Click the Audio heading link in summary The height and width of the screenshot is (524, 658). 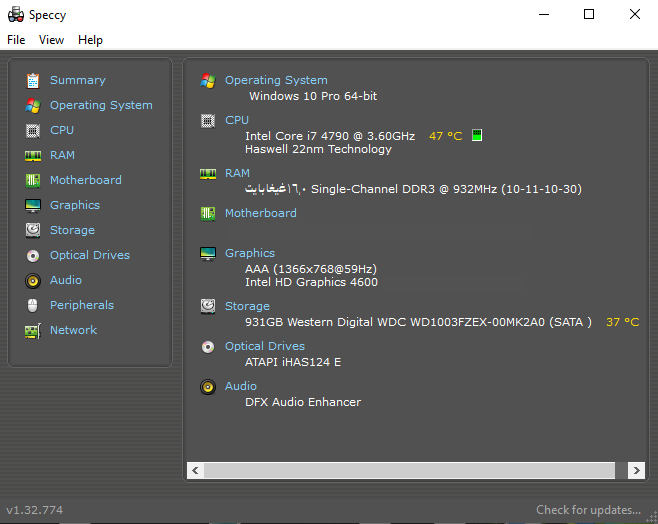[x=241, y=386]
